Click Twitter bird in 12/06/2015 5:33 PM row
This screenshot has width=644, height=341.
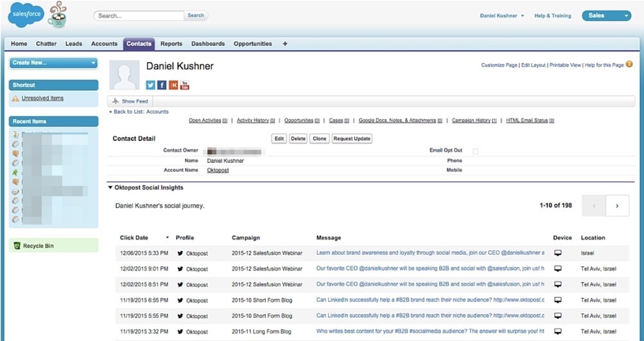click(x=180, y=254)
